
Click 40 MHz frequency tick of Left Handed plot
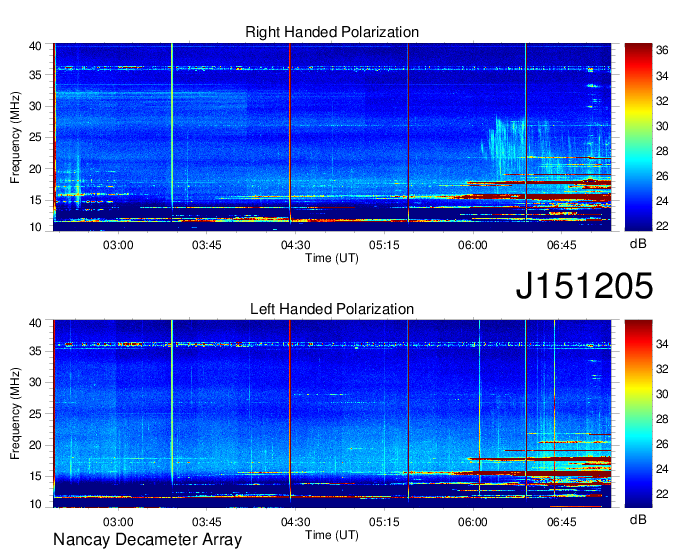click(x=35, y=323)
